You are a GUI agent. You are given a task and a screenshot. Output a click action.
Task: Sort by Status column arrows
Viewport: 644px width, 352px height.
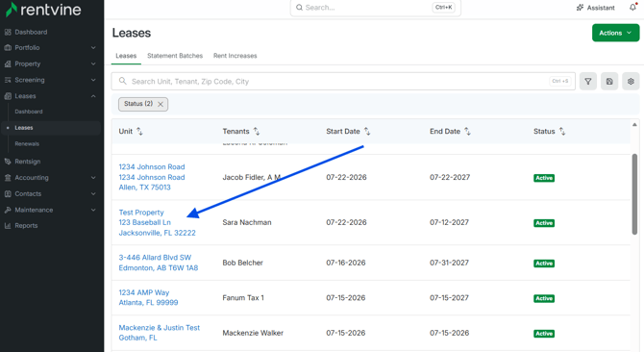click(x=562, y=131)
